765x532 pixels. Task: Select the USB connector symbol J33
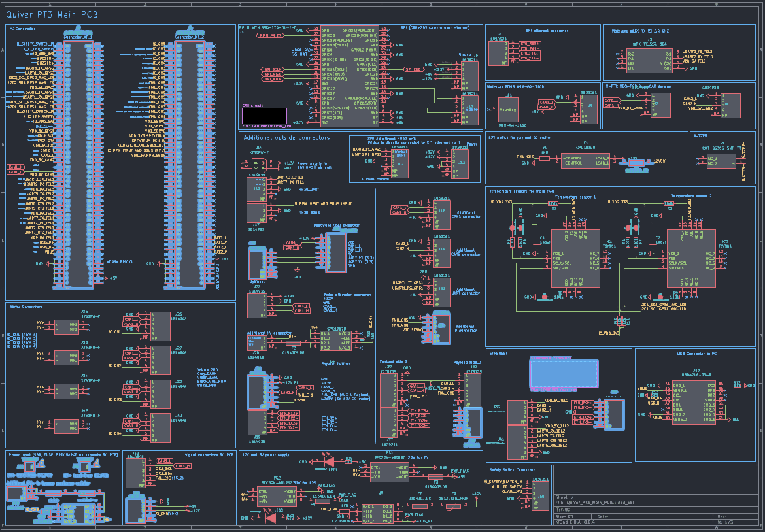coord(694,403)
